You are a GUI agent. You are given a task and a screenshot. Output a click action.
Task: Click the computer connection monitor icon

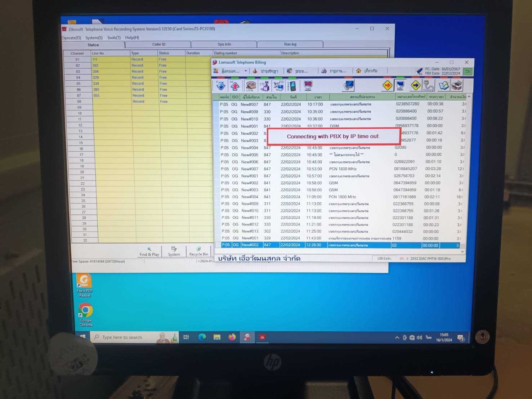tap(400, 85)
